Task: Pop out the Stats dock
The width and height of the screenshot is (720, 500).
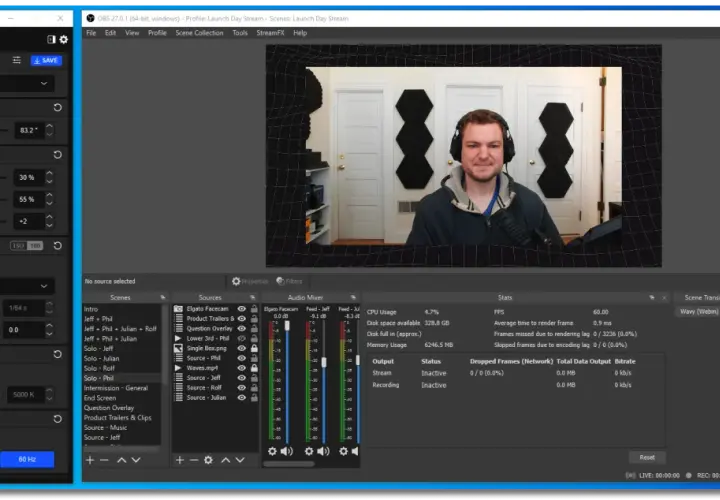Action: tap(652, 298)
